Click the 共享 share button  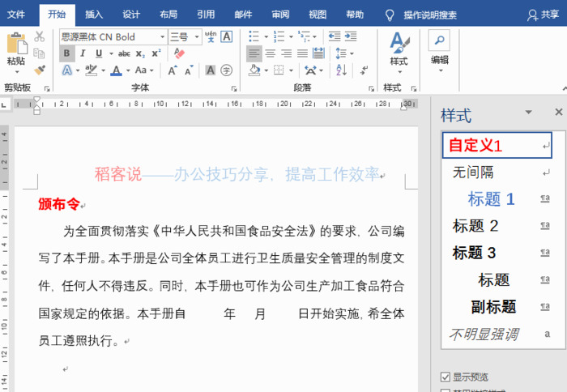click(x=544, y=15)
